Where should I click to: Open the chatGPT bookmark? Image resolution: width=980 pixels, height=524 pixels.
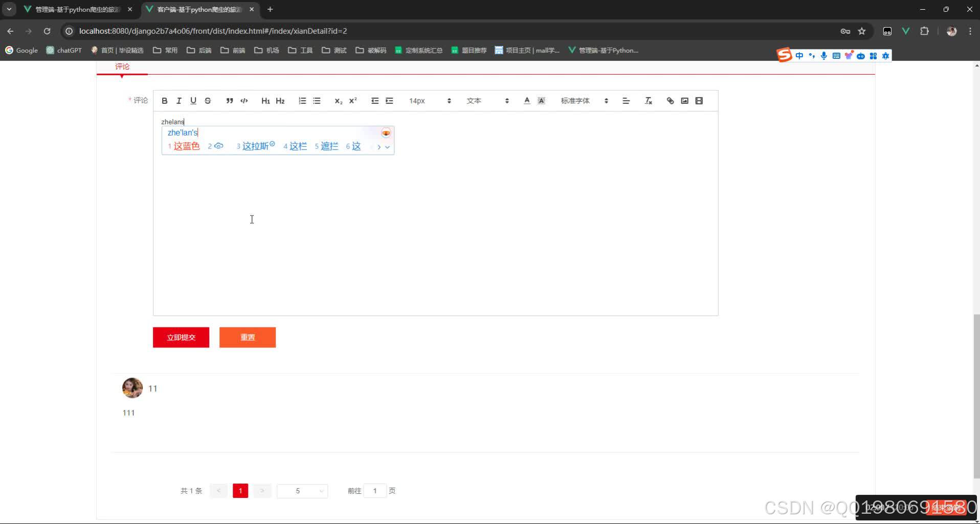click(64, 50)
